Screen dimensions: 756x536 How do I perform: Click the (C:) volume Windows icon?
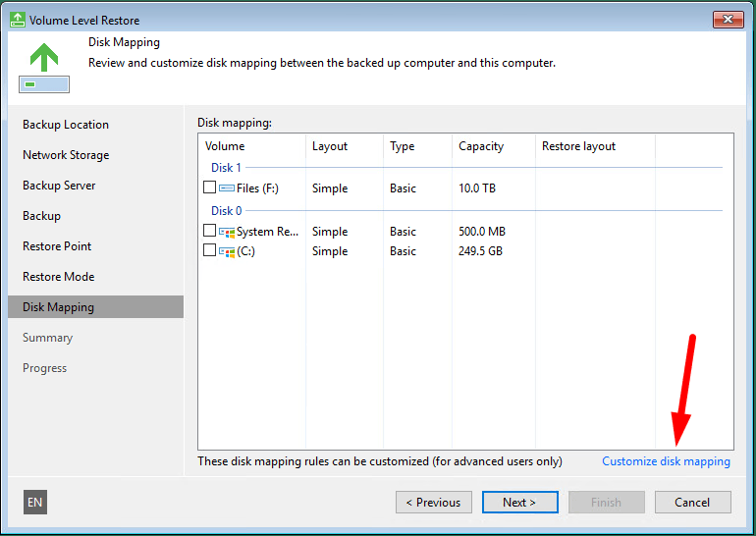coord(227,251)
